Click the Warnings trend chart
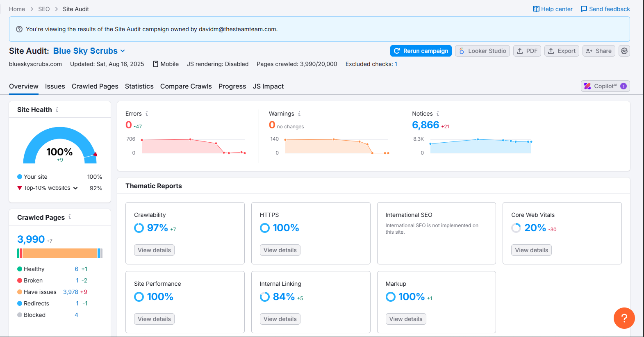 [337, 146]
